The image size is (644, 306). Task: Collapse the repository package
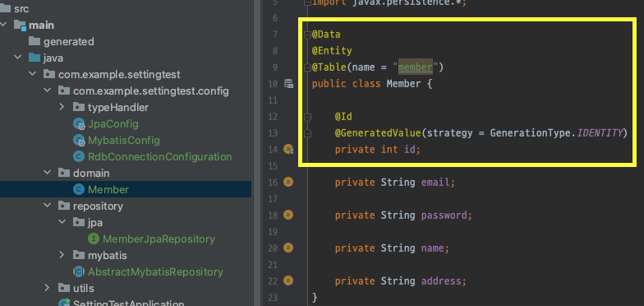pyautogui.click(x=48, y=206)
